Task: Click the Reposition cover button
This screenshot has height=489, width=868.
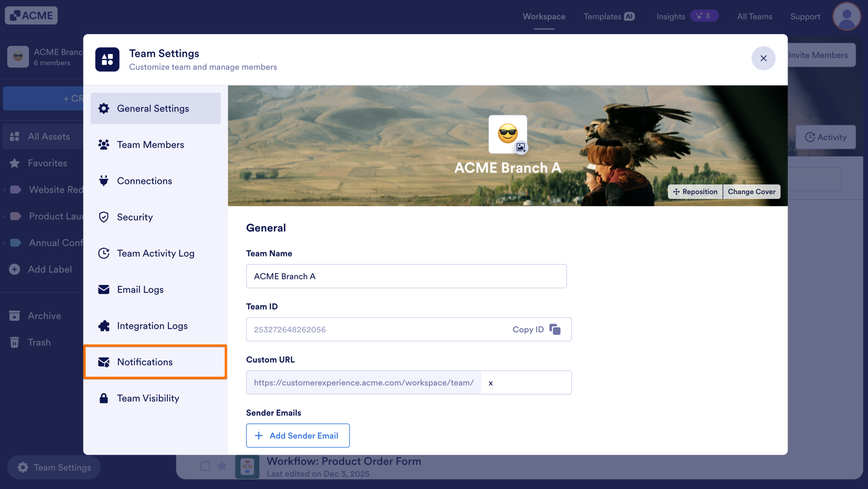Action: click(695, 192)
